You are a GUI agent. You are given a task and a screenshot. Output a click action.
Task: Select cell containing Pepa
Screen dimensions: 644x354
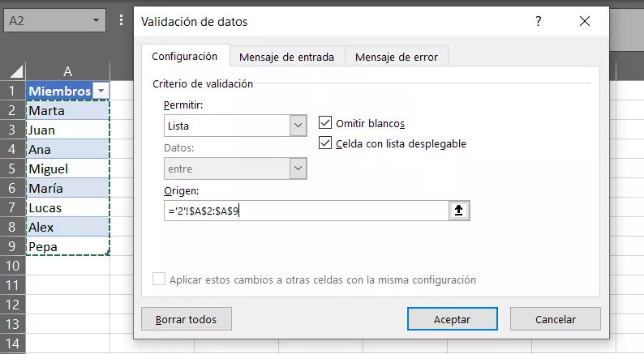pos(68,246)
